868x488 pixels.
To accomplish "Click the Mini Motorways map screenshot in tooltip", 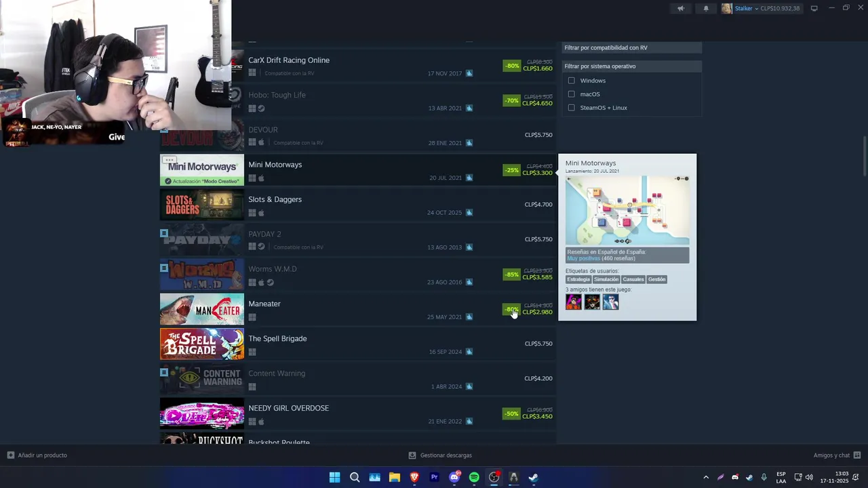I will coord(627,210).
